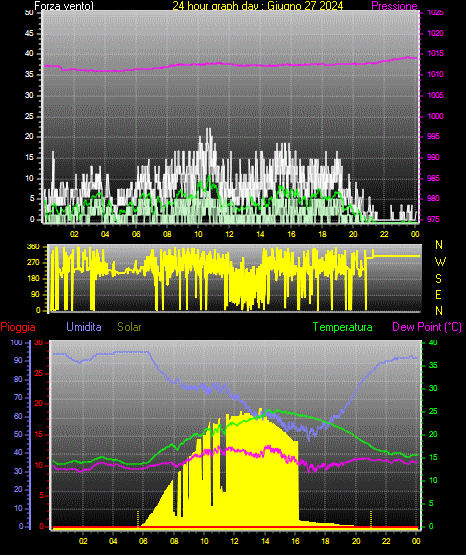Select the Solar legend label

[x=129, y=327]
